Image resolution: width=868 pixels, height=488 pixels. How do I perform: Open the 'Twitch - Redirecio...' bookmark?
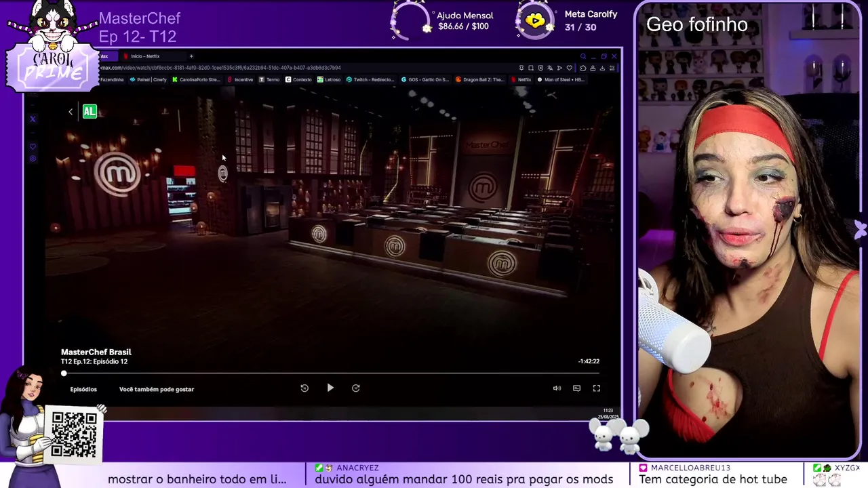tap(370, 79)
